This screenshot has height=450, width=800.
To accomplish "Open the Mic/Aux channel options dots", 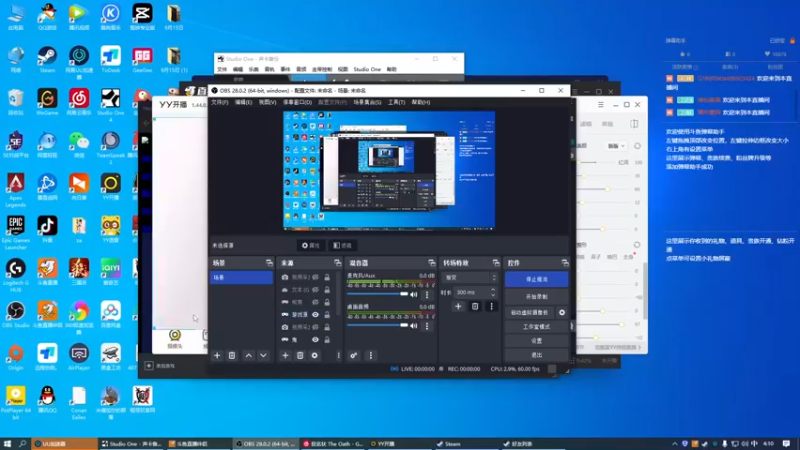I will [x=427, y=294].
